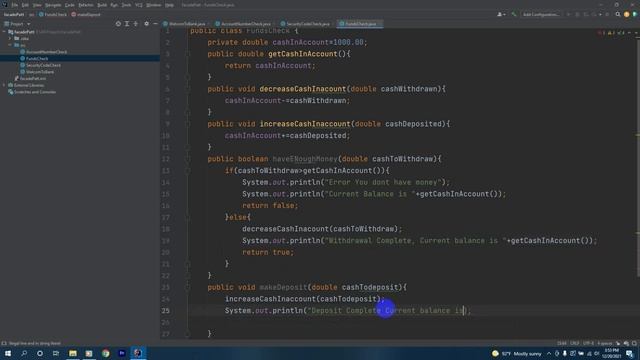Select WelcomeToBank class in project tree
Screen dimensions: 640x360
click(x=37, y=71)
